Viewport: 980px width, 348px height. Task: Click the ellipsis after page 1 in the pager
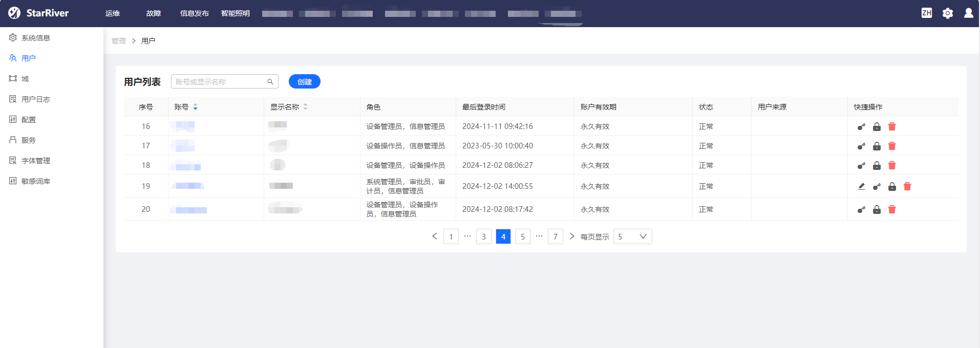pyautogui.click(x=467, y=236)
